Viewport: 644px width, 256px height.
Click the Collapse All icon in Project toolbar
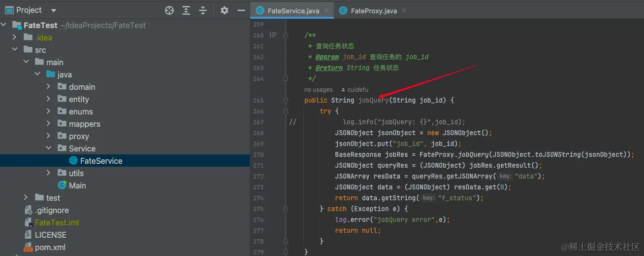(203, 10)
